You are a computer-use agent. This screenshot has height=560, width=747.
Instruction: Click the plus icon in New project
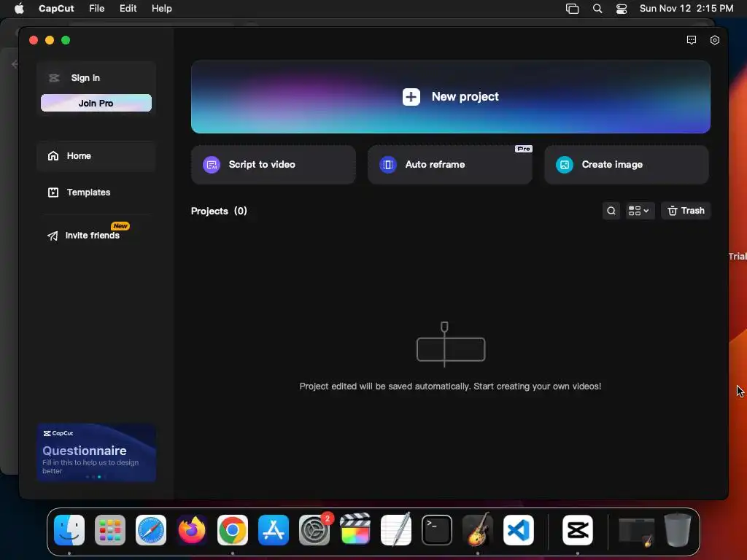pyautogui.click(x=411, y=97)
